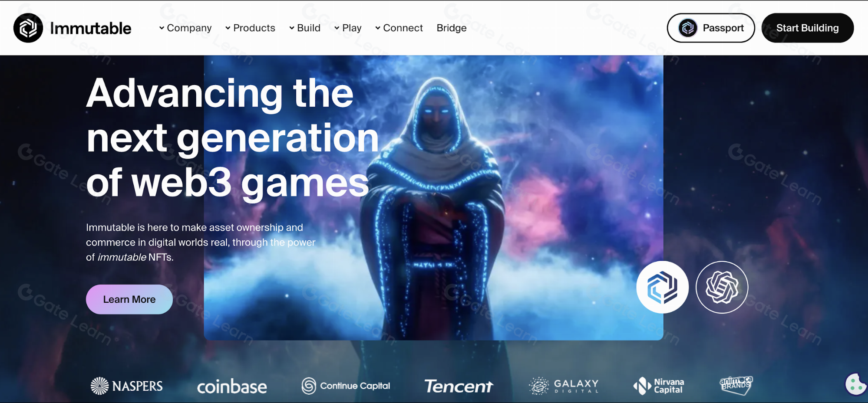Click the paragraph starting 'Immutable is here to make'
Viewport: 868px width, 403px height.
(201, 242)
